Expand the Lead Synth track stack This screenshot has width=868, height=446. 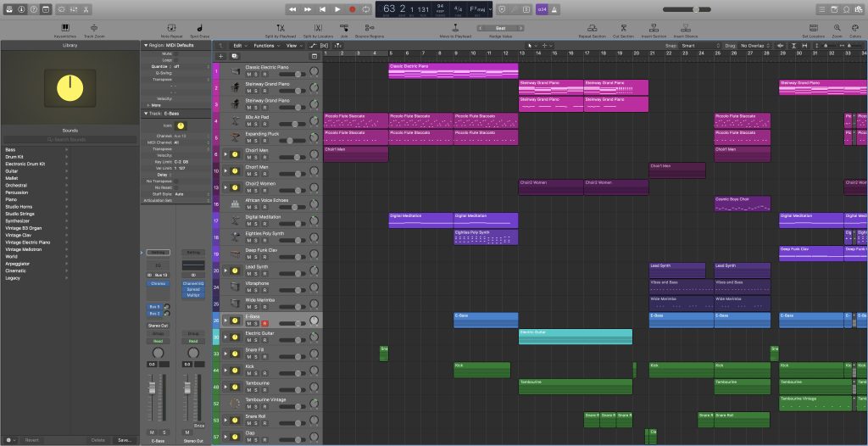(225, 270)
